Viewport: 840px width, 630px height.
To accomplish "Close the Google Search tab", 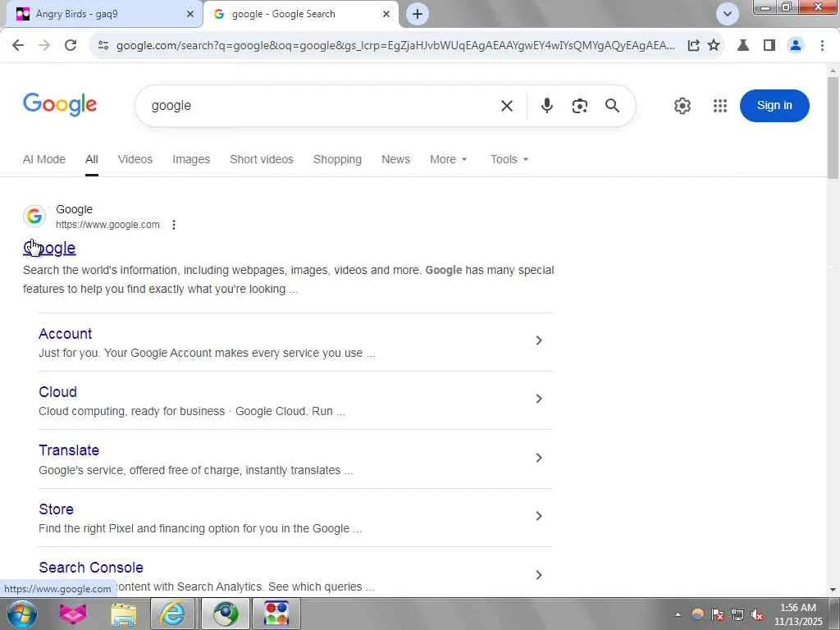I will point(386,15).
